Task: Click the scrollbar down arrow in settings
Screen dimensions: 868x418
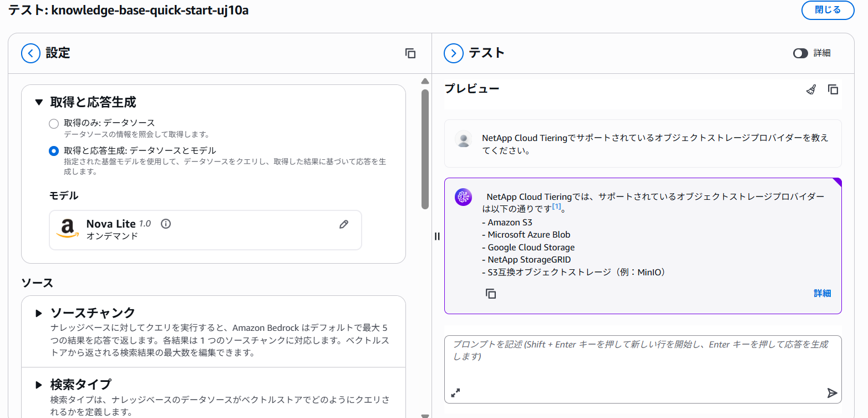Action: 425,415
